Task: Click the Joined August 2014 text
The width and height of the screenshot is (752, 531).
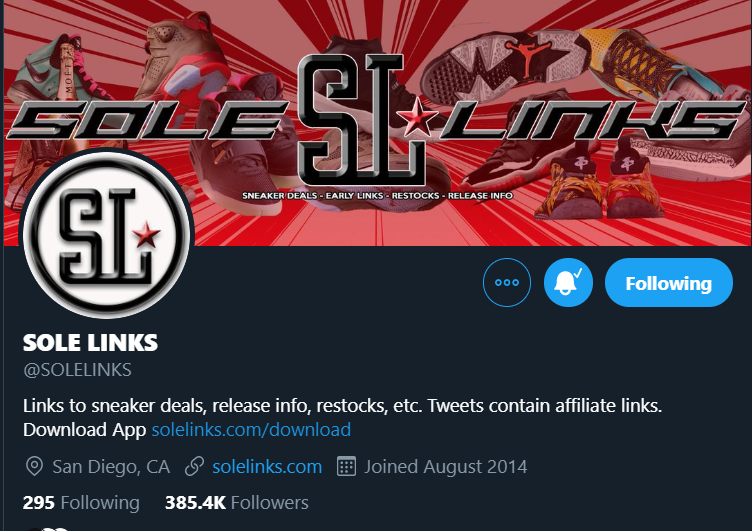Action: click(446, 466)
